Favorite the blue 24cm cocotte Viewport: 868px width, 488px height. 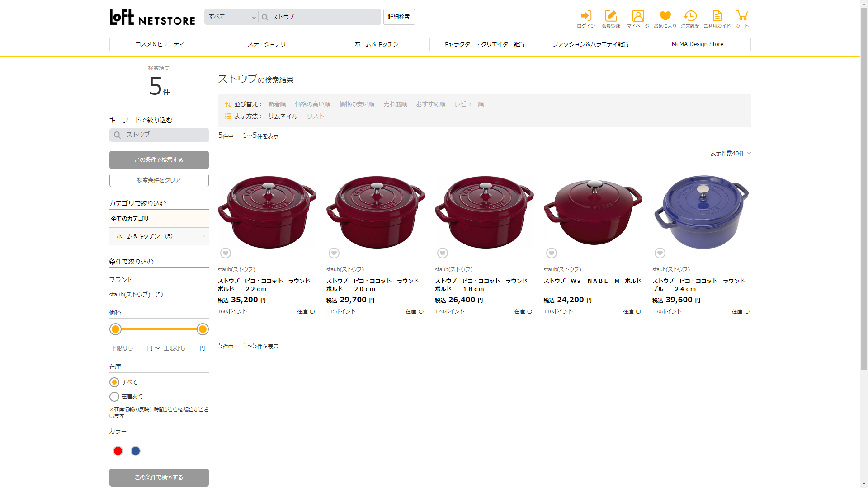tap(660, 253)
